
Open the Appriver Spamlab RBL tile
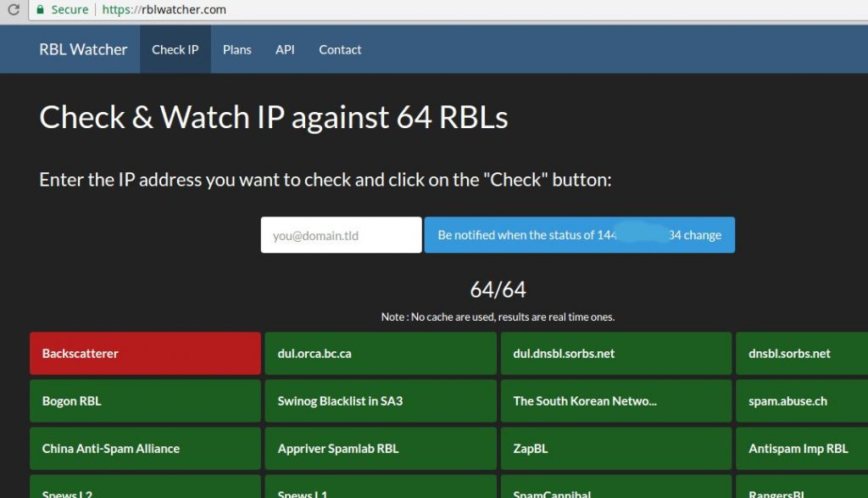(381, 449)
